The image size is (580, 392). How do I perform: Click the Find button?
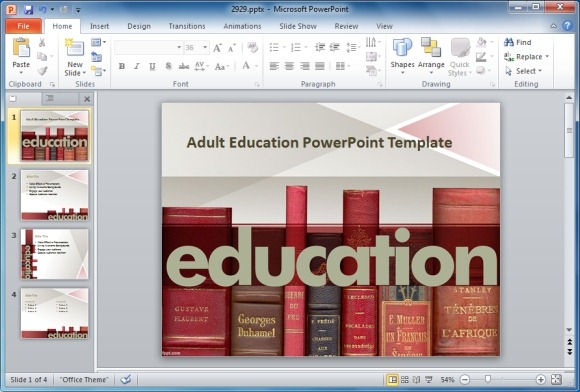(x=518, y=42)
